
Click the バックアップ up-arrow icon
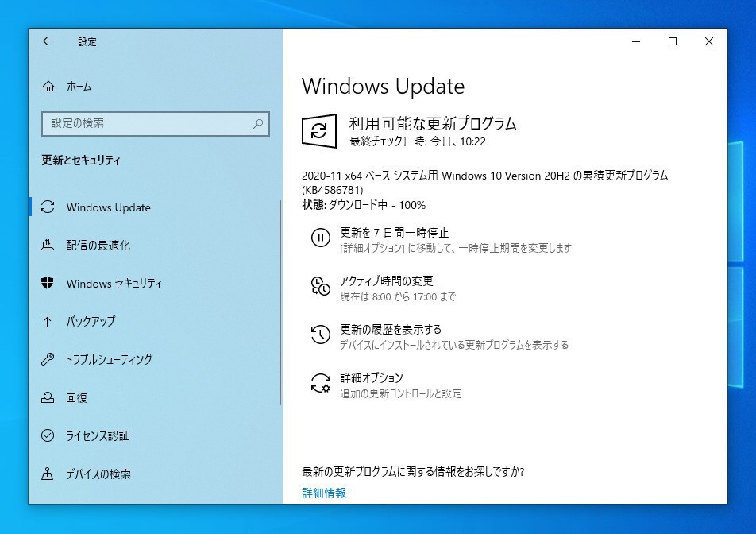48,321
